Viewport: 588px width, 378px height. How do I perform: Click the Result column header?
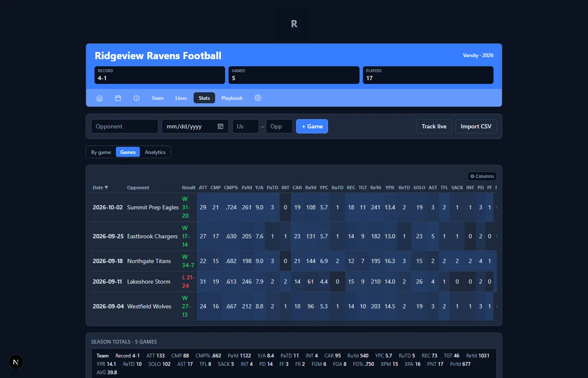(189, 188)
